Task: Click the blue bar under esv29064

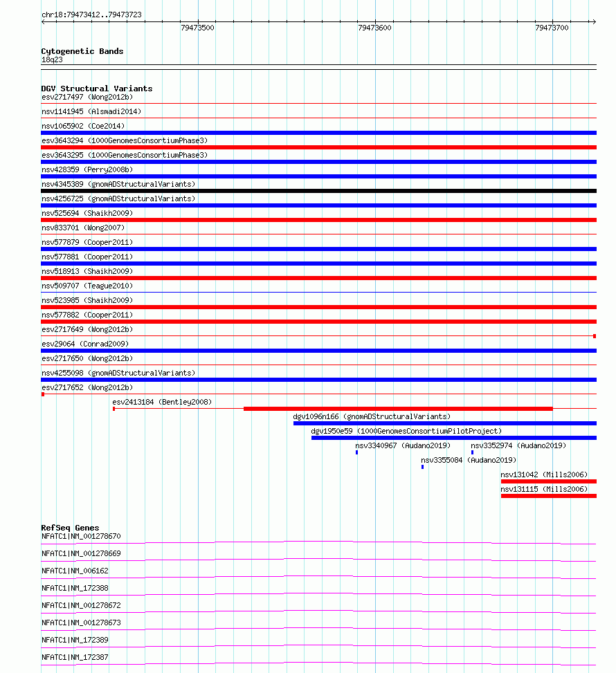Action: pos(319,351)
